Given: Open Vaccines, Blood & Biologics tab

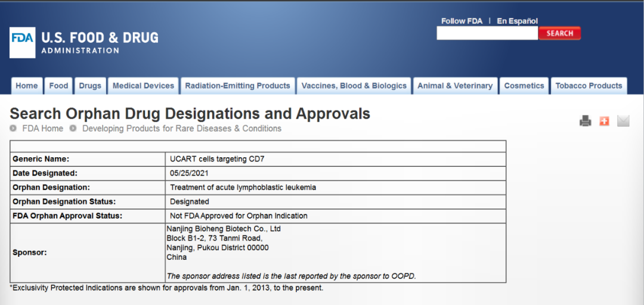Looking at the screenshot, I should point(354,86).
